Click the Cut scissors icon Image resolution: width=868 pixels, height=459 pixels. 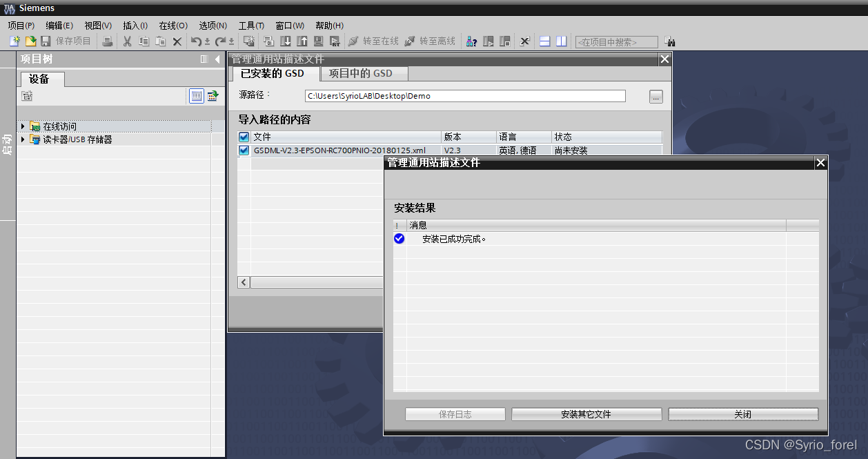[127, 41]
